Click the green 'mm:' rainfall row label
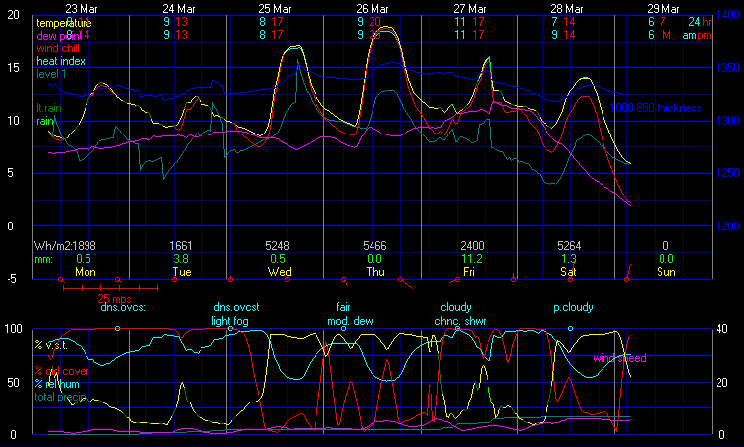744x447 pixels. [43, 260]
